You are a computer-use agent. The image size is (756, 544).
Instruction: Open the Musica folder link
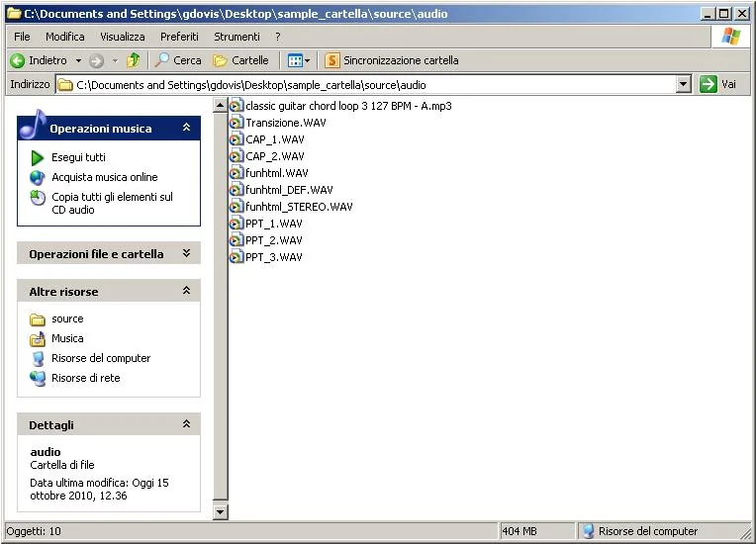[x=67, y=338]
